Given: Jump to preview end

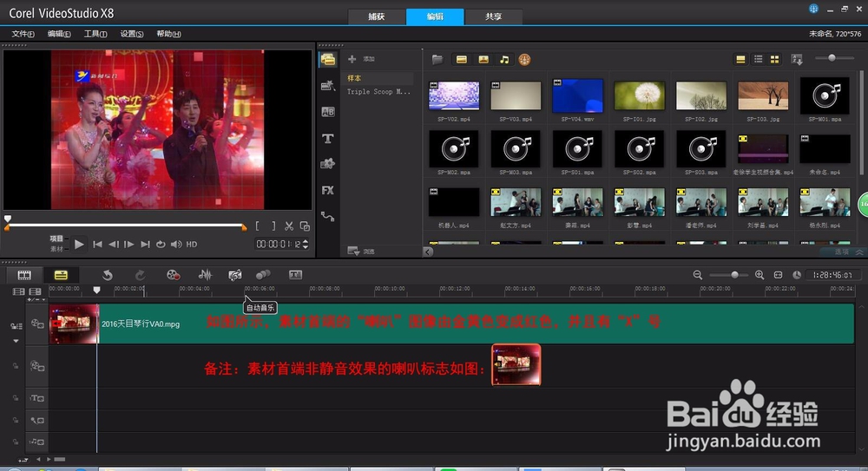Looking at the screenshot, I should (x=145, y=244).
